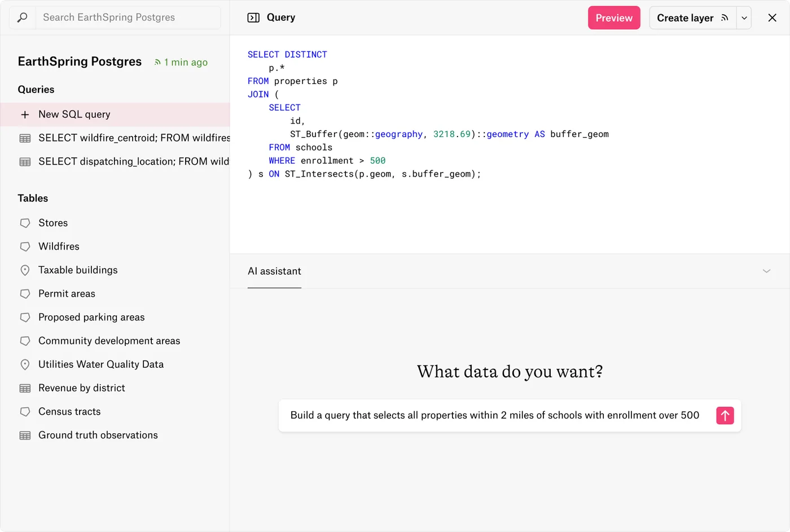Click the polygon icon for Census tracts
The height and width of the screenshot is (532, 790).
pyautogui.click(x=25, y=412)
